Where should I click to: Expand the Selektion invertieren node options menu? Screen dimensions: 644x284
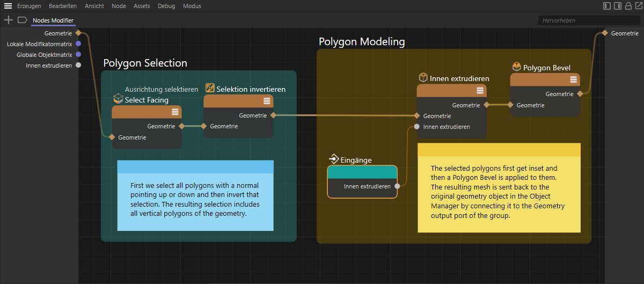(x=266, y=101)
